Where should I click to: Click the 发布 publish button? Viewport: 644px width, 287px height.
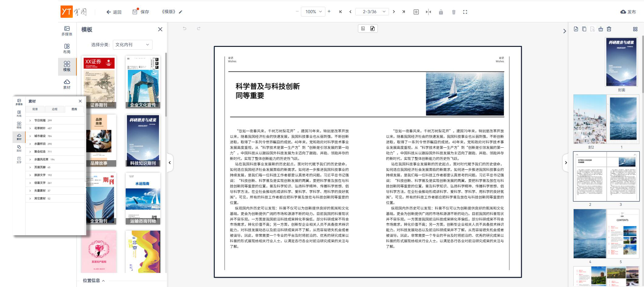click(628, 12)
